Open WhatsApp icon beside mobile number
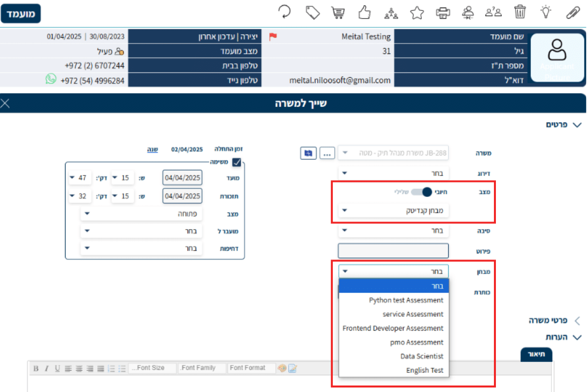 [51, 78]
